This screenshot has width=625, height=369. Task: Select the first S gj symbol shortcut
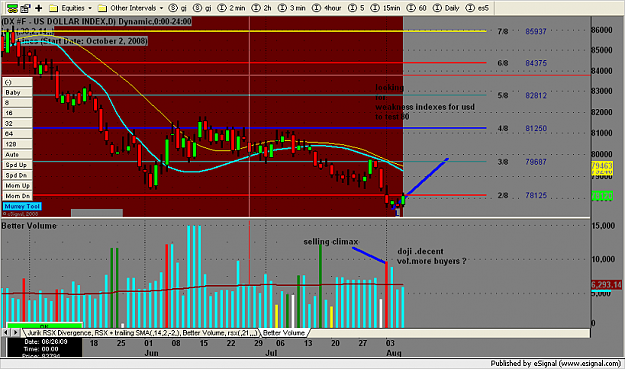tap(177, 8)
